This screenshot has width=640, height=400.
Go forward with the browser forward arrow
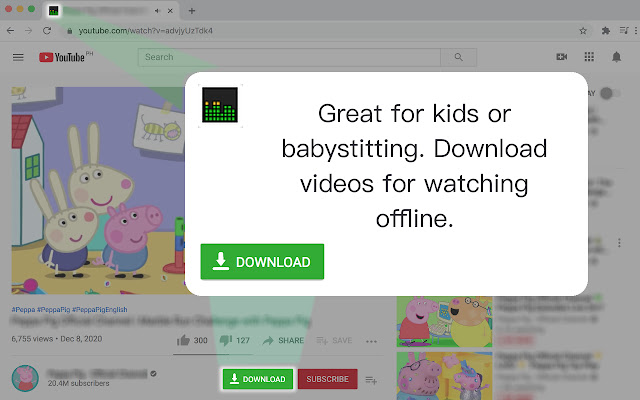click(x=28, y=31)
